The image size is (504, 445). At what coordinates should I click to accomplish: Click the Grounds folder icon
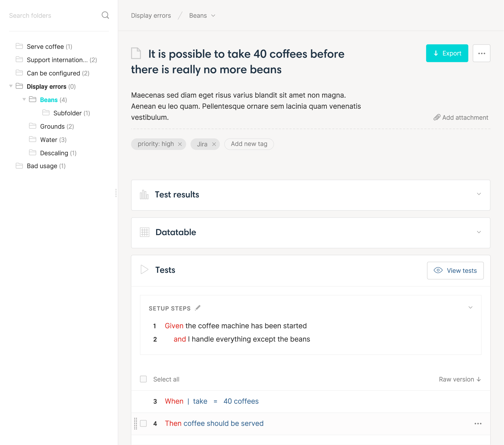[33, 126]
